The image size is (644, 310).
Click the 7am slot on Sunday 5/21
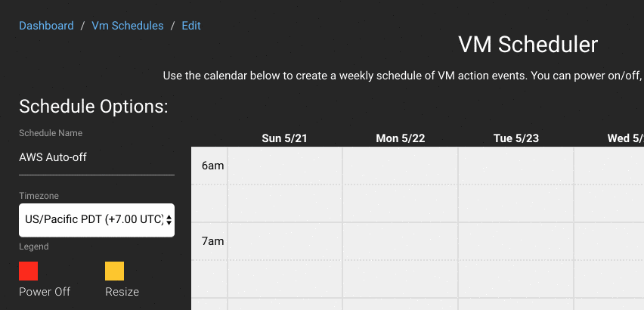(285, 241)
